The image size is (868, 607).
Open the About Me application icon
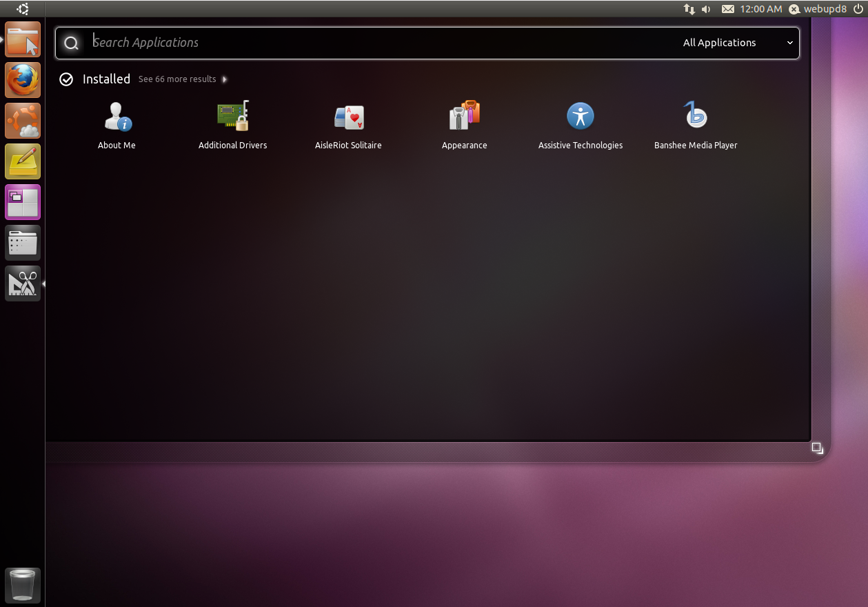tap(117, 116)
